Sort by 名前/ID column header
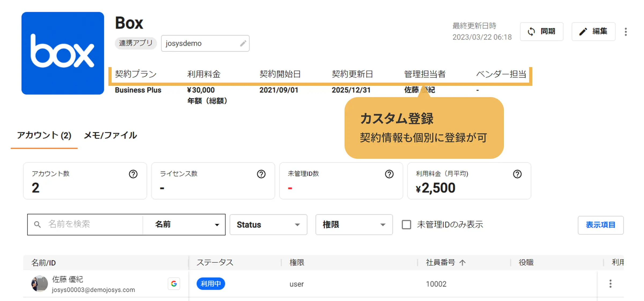The width and height of the screenshot is (644, 301). click(x=43, y=263)
